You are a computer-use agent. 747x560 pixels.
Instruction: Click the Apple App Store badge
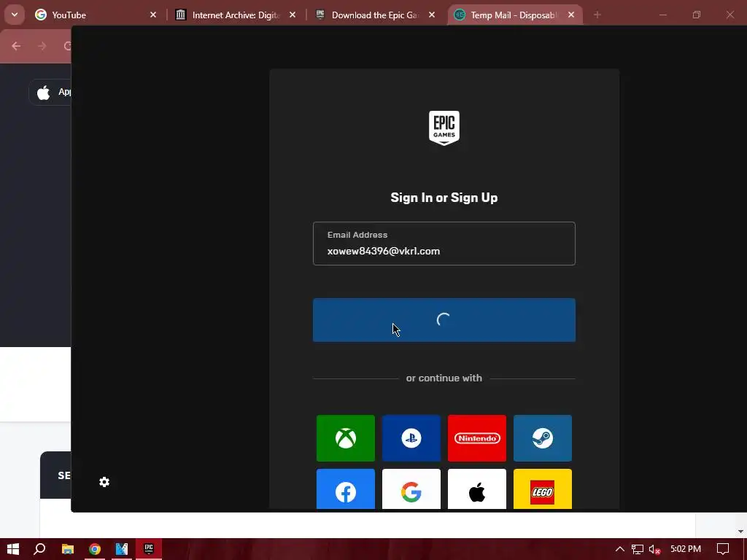[x=50, y=92]
